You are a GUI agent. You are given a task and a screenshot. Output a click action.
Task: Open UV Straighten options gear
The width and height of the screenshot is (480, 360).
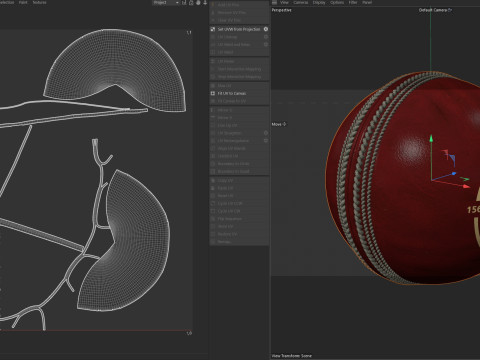point(266,133)
